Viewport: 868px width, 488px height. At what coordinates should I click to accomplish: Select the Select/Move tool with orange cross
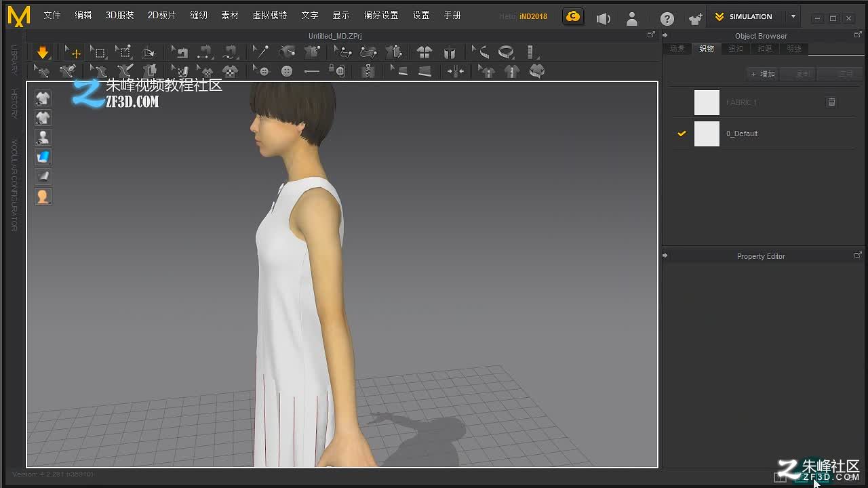point(73,53)
